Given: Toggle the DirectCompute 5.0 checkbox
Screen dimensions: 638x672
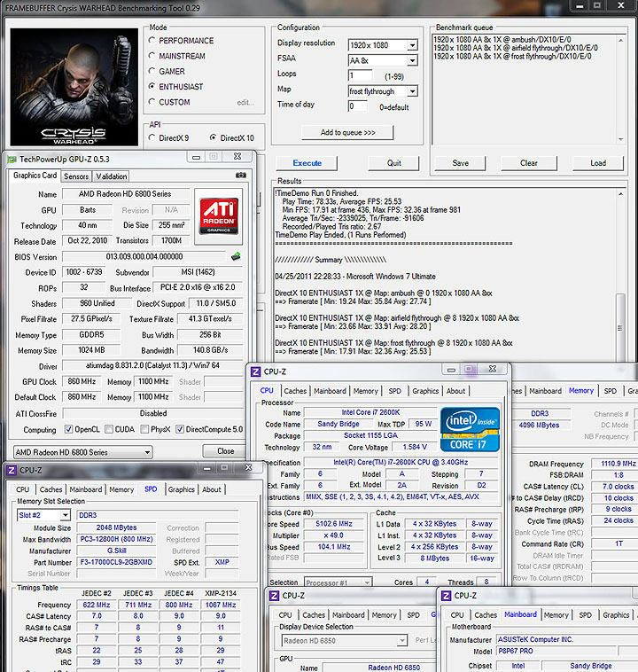Looking at the screenshot, I should coord(180,429).
